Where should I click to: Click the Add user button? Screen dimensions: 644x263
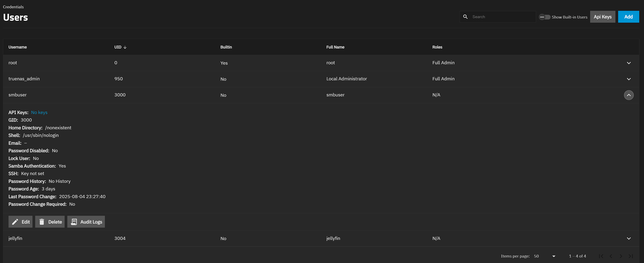point(628,17)
